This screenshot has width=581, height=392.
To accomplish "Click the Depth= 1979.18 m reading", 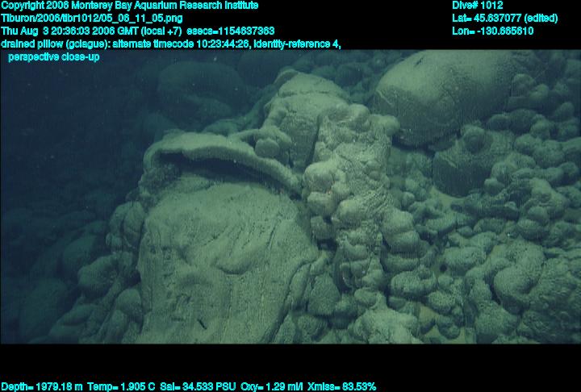I will (42, 387).
